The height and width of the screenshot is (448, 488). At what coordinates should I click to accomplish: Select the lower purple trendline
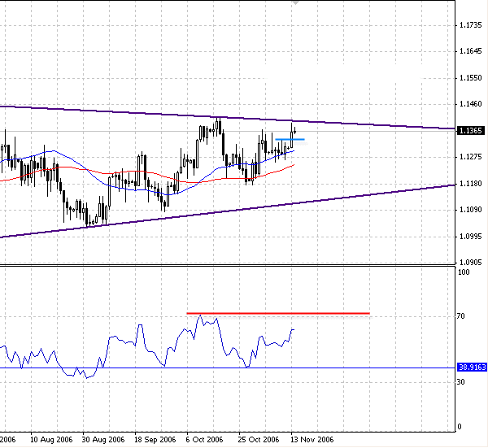[x=227, y=211]
